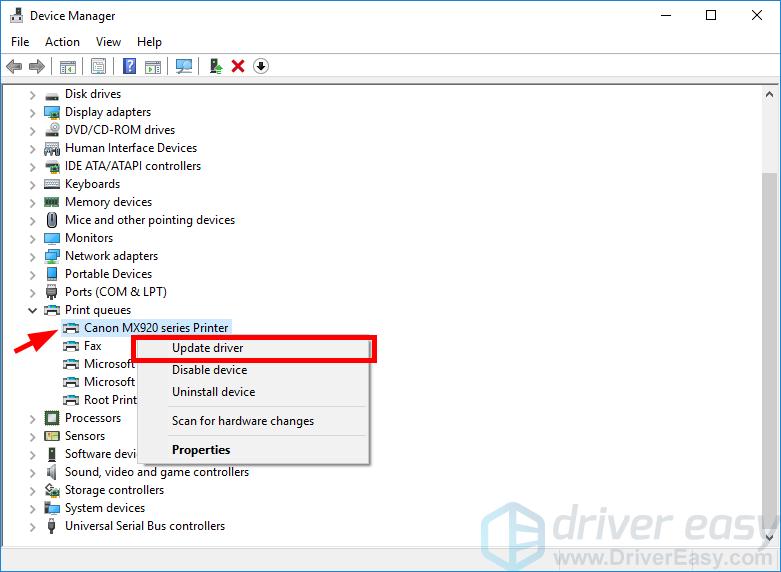Open the Action menu

coord(62,42)
